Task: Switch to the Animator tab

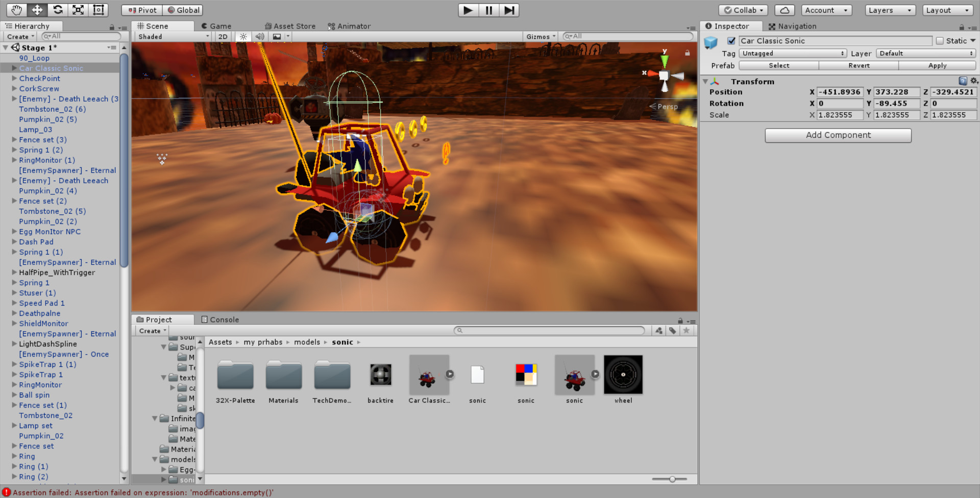Action: coord(349,26)
